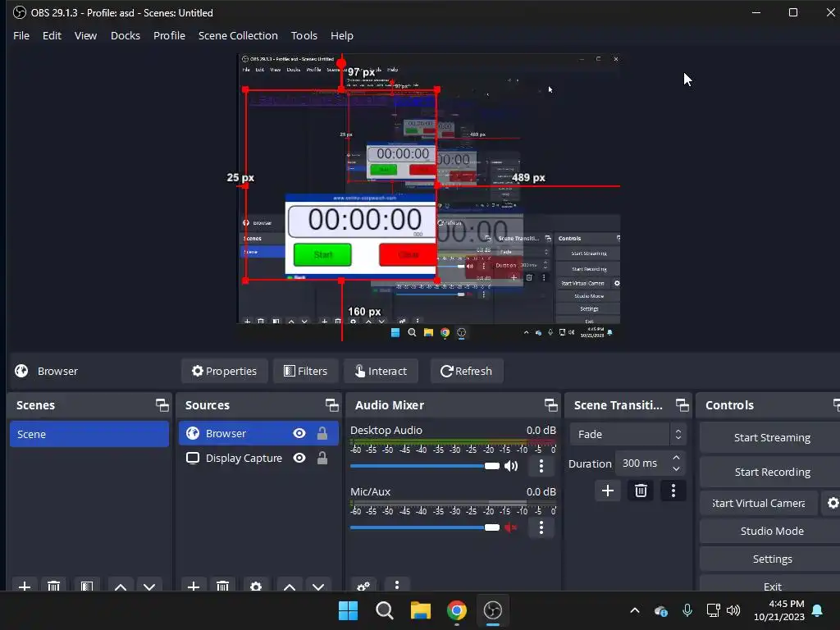The image size is (840, 630).
Task: Float the Audio Mixer dock panel
Action: point(550,405)
